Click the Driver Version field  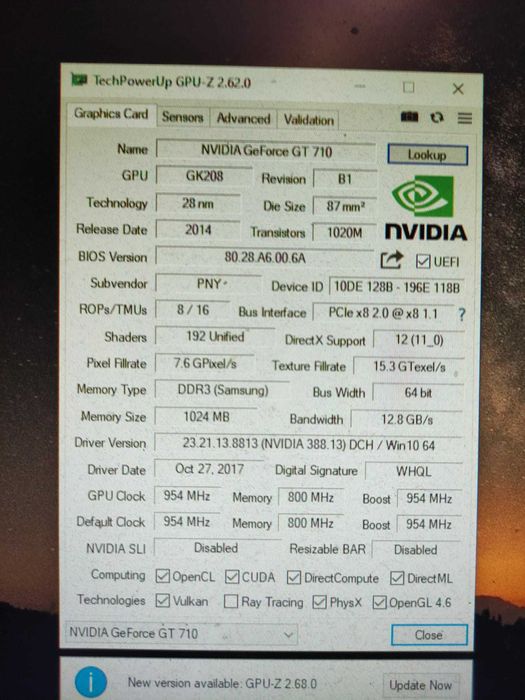pos(308,445)
